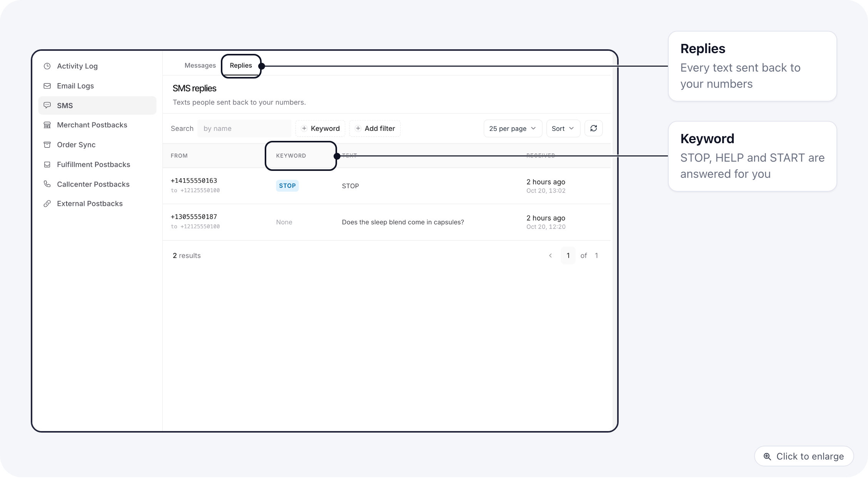Click the STOP keyword badge
Viewport: 868px width, 478px height.
(287, 186)
